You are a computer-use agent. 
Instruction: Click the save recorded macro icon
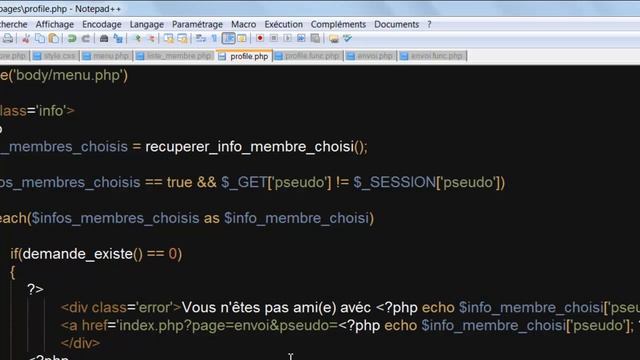point(315,38)
